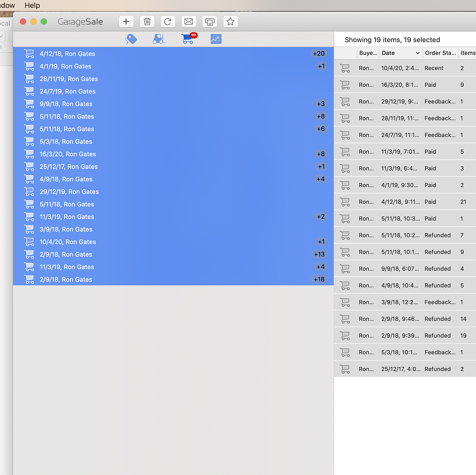Click Refunded status in the 4/9/18 table row
Screen dimensions: 476x475
click(x=437, y=285)
